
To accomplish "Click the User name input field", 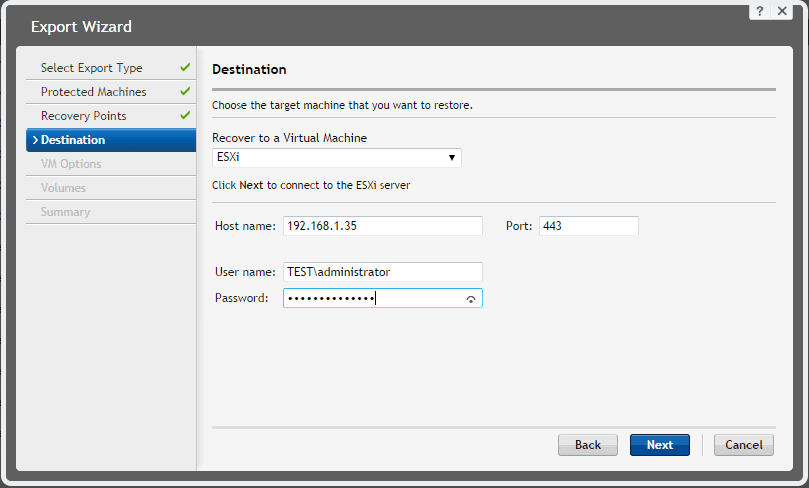I will point(383,272).
